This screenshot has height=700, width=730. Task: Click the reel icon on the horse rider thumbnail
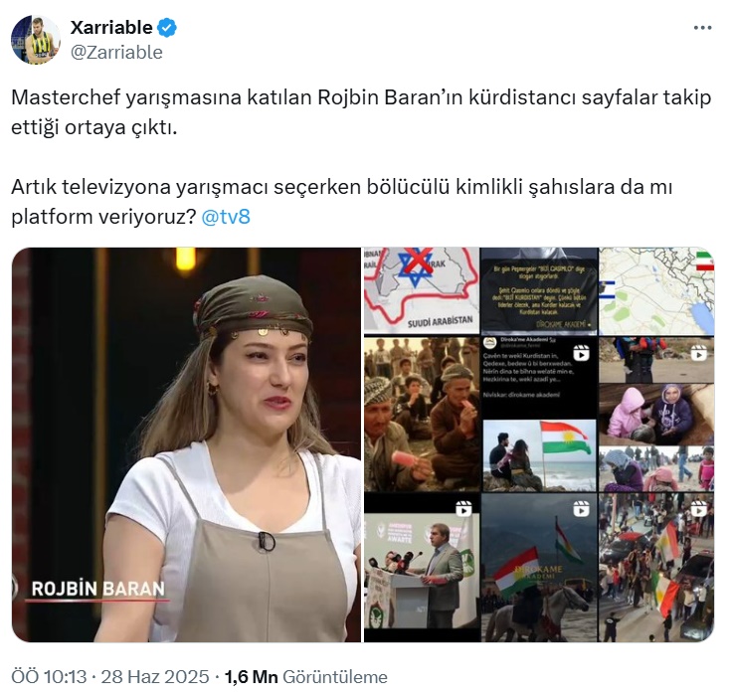pyautogui.click(x=581, y=509)
